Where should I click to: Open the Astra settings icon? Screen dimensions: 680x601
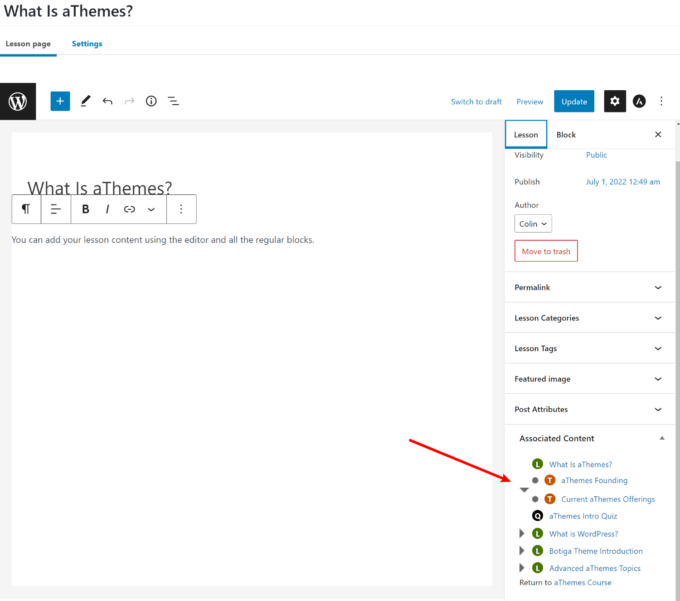(639, 101)
